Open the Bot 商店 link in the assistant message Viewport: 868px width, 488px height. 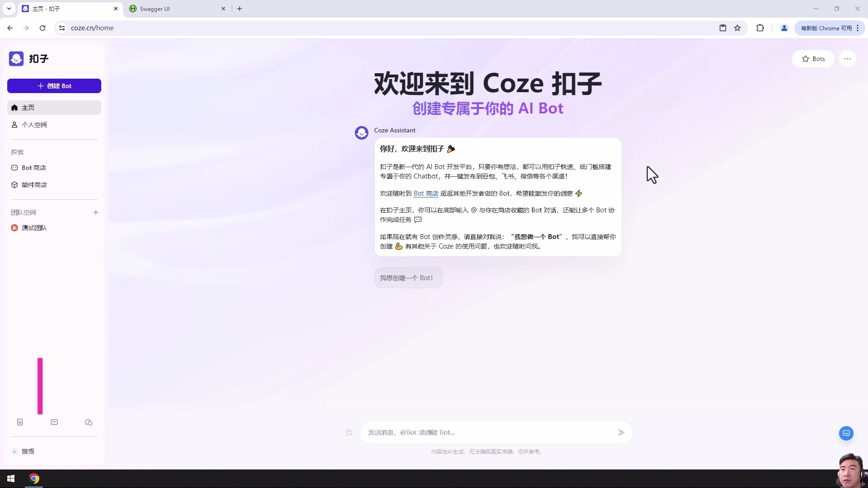click(x=425, y=193)
